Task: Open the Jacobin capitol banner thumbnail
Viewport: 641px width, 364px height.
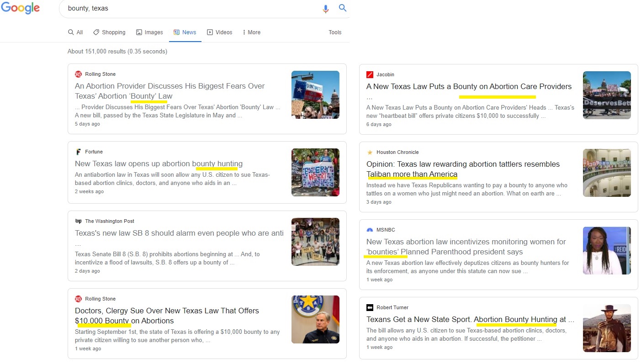Action: click(607, 95)
